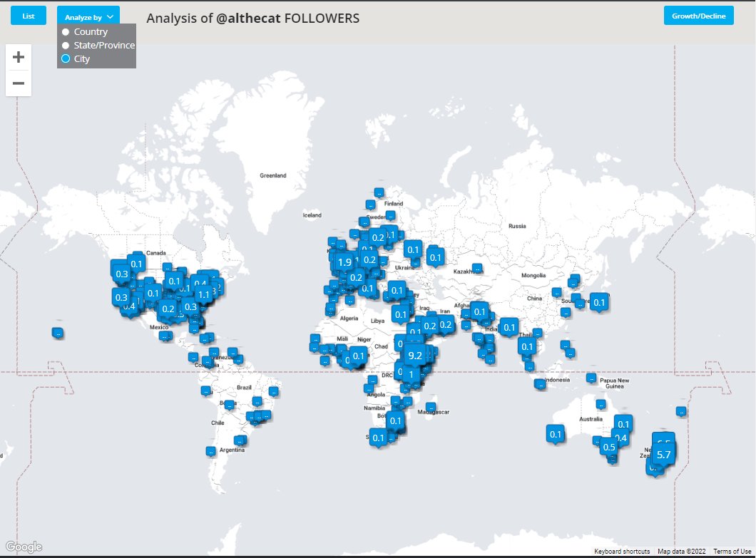Screen dimensions: 756x558
Task: Click the small marker left of Indonesia label
Action: 539,384
